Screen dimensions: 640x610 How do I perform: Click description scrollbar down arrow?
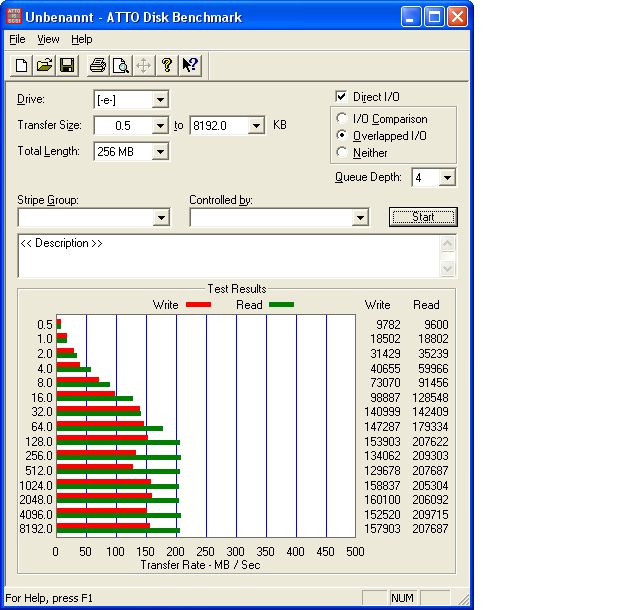pyautogui.click(x=448, y=269)
